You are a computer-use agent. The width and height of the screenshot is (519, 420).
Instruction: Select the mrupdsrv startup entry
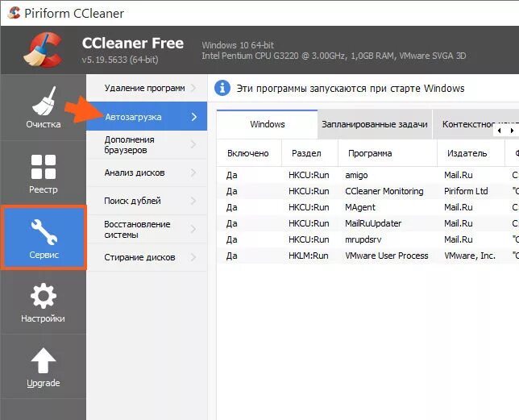(367, 239)
